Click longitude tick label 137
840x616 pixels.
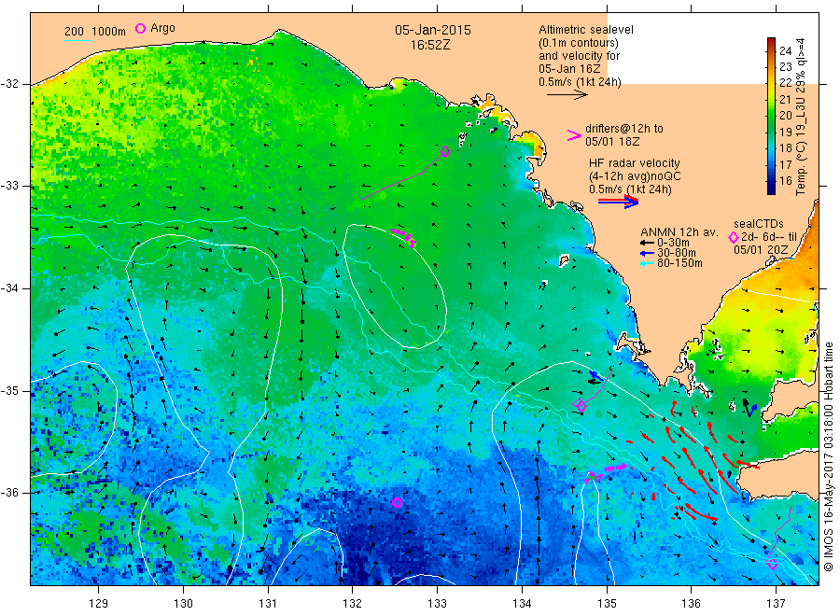776,604
